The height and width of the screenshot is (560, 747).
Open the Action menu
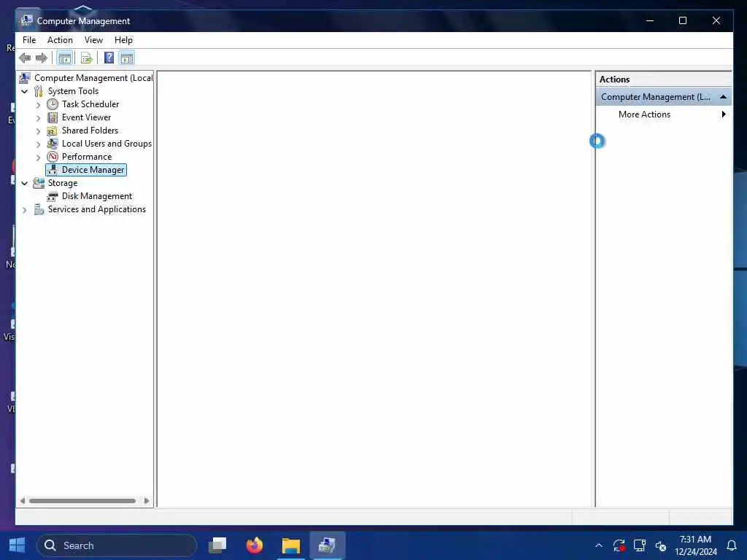pos(60,40)
